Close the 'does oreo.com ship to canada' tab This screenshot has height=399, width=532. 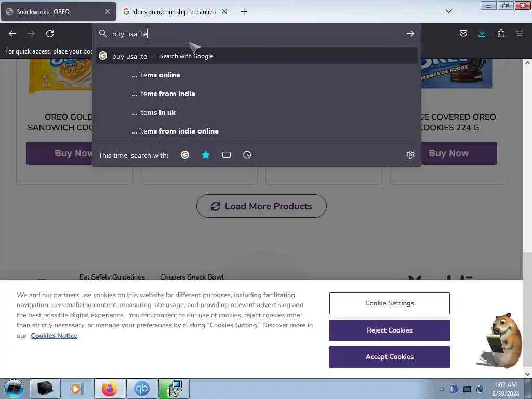224,11
